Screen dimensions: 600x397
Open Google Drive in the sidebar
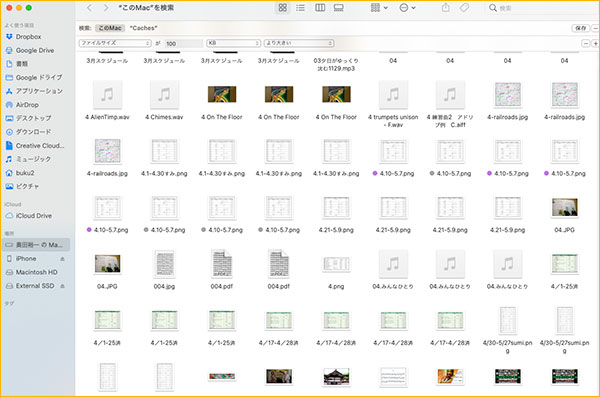[x=34, y=50]
